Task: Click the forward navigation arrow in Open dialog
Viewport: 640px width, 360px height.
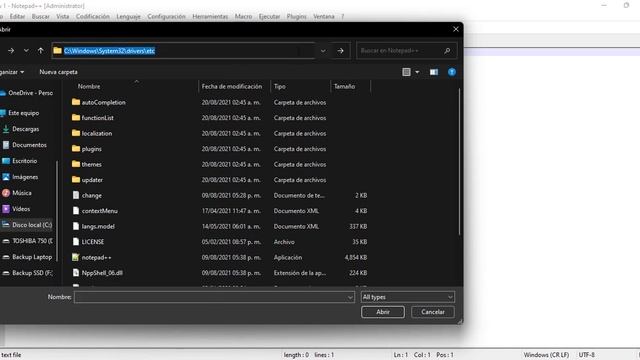Action: pos(11,51)
